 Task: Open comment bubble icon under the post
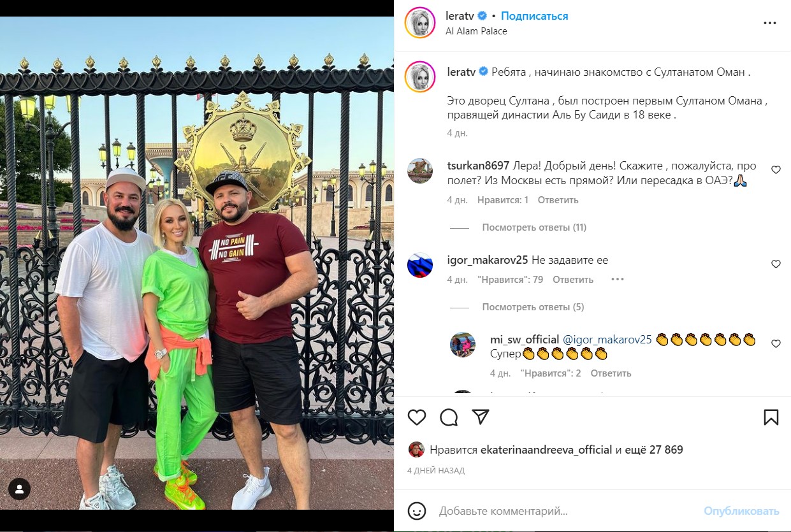click(x=449, y=417)
